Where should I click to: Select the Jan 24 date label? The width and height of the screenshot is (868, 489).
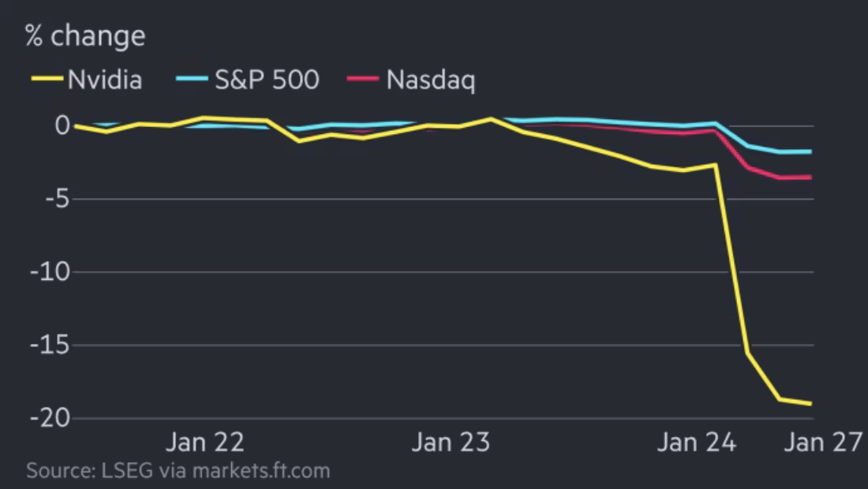[x=697, y=442]
